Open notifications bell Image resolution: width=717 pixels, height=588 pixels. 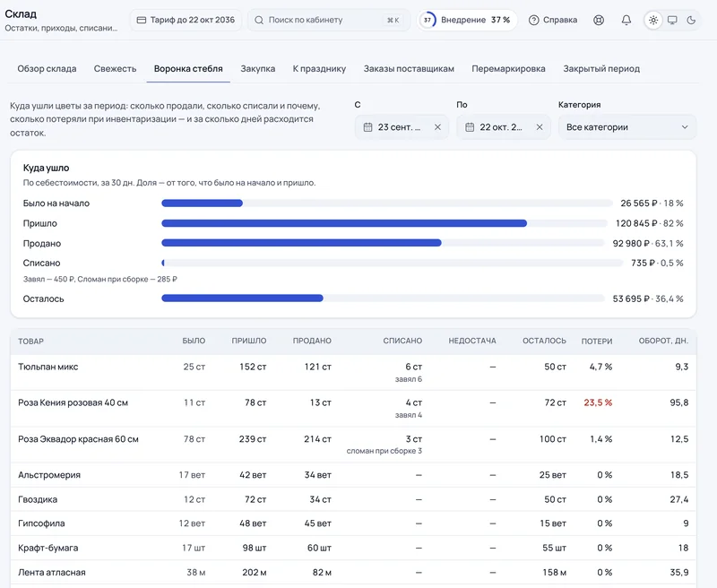point(626,20)
